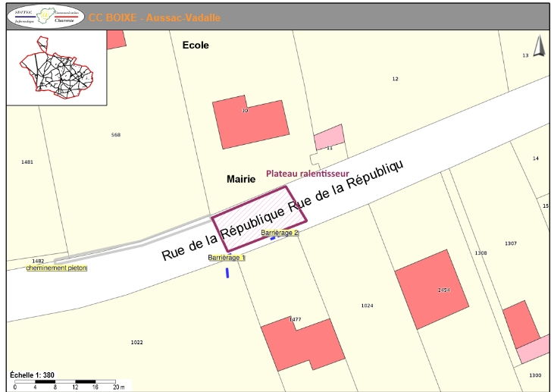Screen dimensions: 551x392
Task: Click the CC BOIXE - Aussac-Vadalle title
Action: (154, 17)
